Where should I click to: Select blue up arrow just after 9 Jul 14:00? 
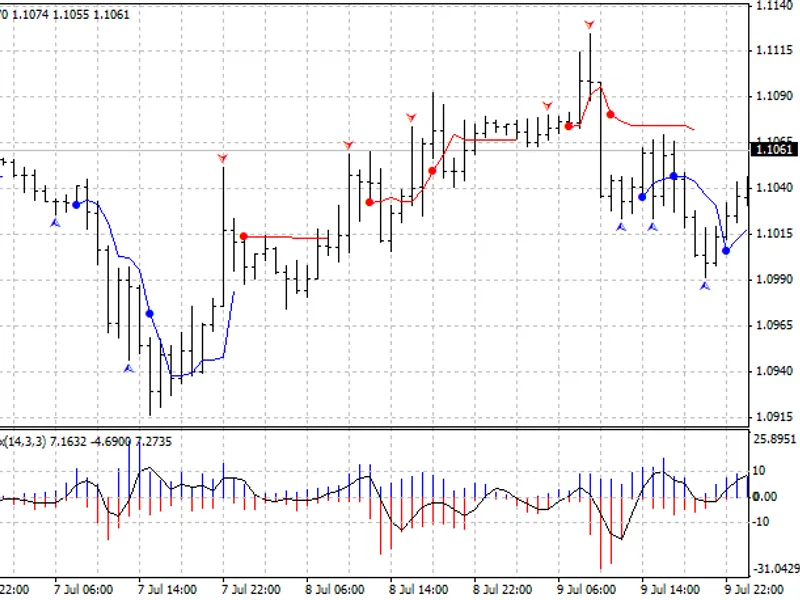coord(653,227)
